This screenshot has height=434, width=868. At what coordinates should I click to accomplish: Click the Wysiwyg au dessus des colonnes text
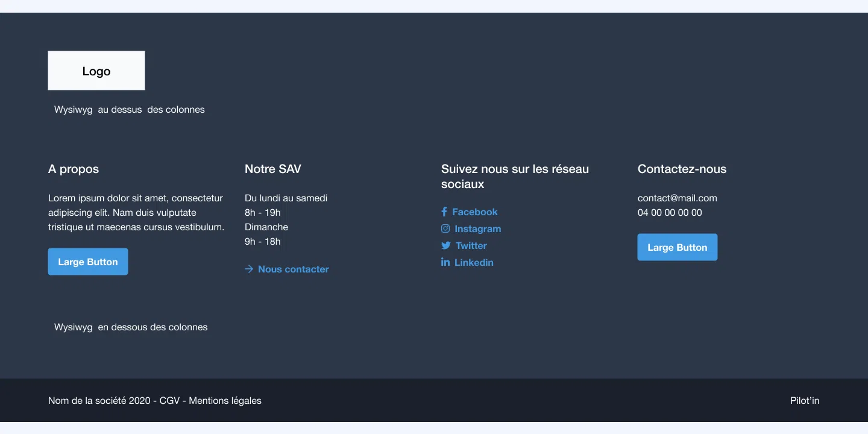(x=129, y=110)
